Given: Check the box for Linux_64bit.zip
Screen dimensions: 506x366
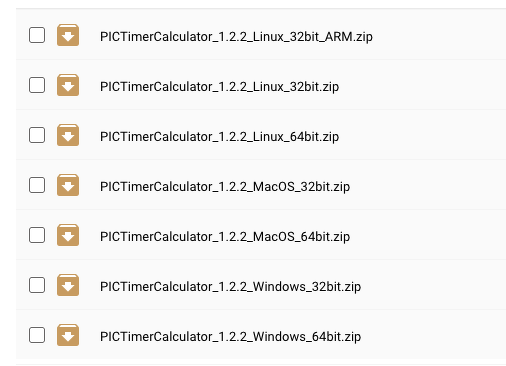Looking at the screenshot, I should tap(37, 135).
